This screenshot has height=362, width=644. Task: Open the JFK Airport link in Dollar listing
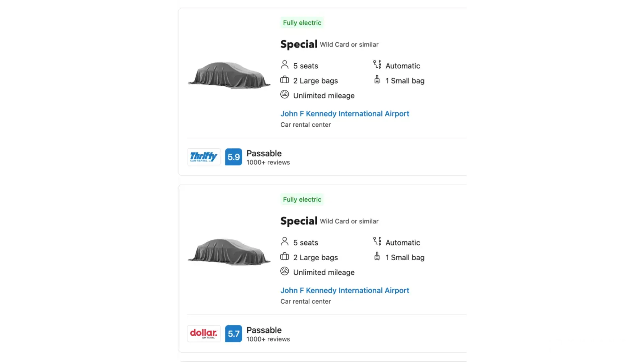click(344, 290)
